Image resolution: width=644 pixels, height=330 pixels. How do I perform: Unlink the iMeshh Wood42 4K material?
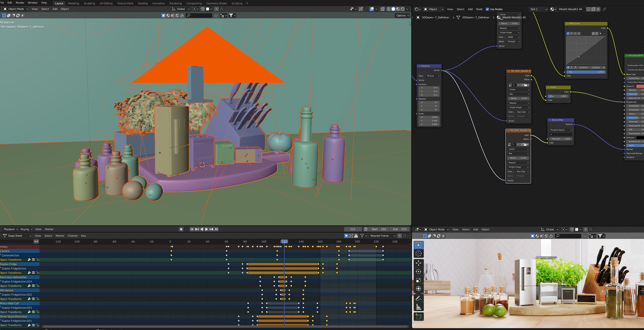pyautogui.click(x=598, y=9)
